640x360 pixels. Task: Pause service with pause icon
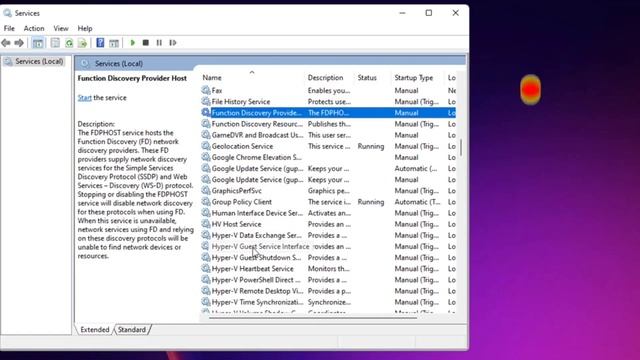159,43
